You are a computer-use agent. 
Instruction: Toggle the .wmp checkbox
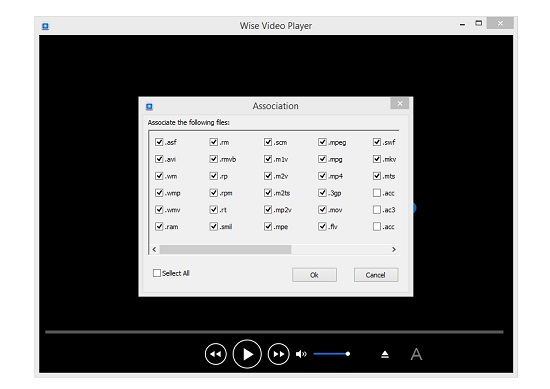pyautogui.click(x=159, y=193)
